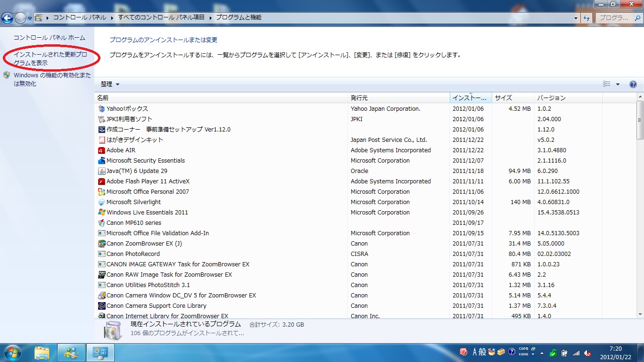The width and height of the screenshot is (644, 362).
Task: Click the muted volume tray icon
Action: [587, 353]
